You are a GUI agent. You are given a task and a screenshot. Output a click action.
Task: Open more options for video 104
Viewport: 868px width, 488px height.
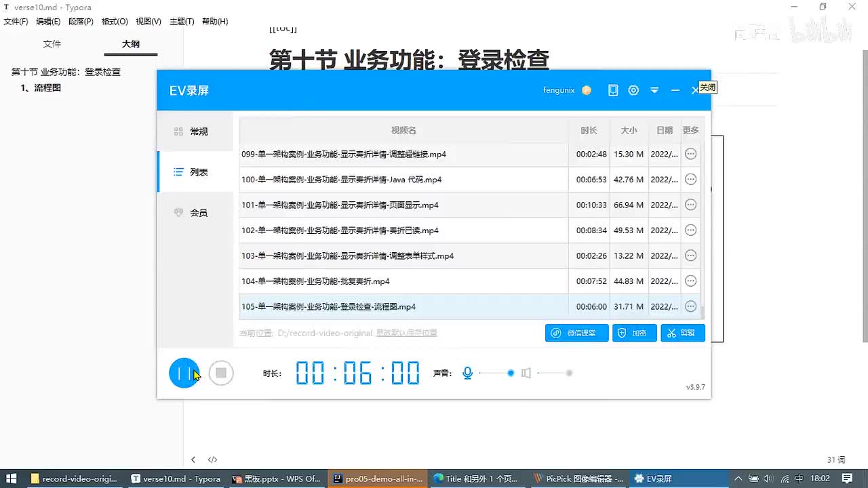pyautogui.click(x=690, y=281)
